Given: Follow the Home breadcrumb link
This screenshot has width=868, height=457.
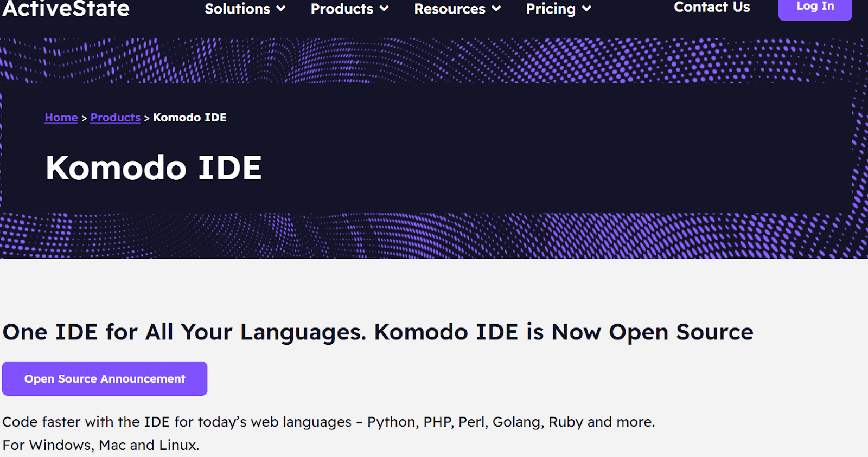Looking at the screenshot, I should coord(61,117).
